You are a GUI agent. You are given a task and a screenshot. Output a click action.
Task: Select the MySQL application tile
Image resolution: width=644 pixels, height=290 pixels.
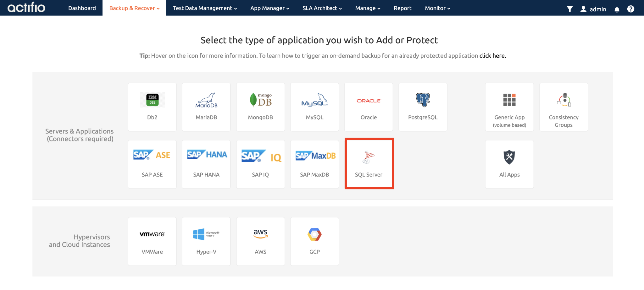pos(314,107)
